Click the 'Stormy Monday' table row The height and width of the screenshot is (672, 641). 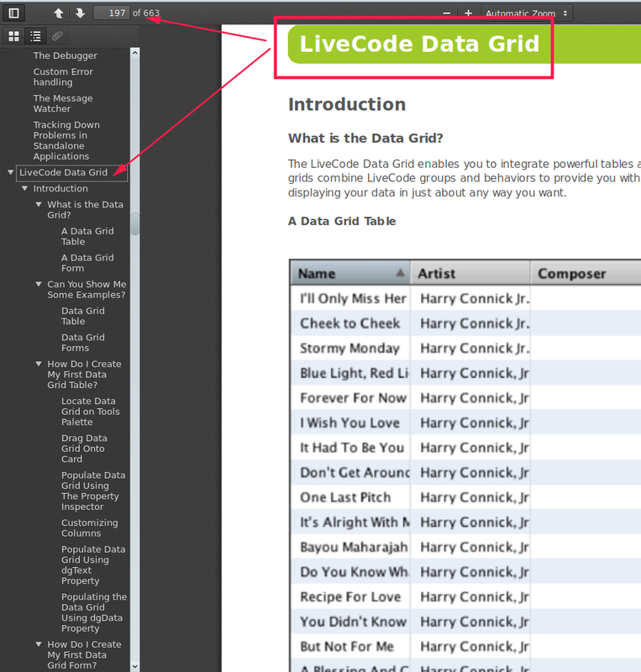pos(465,348)
